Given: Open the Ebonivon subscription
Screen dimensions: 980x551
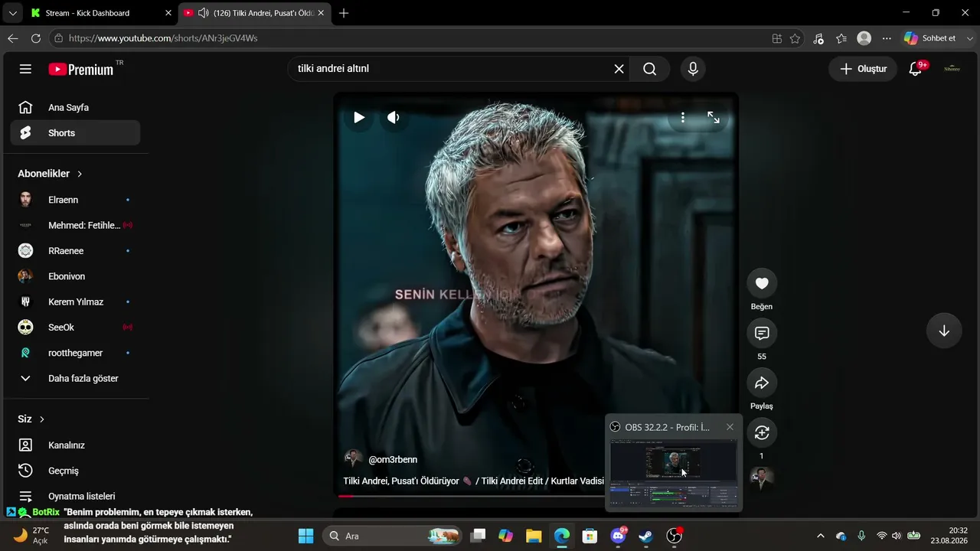Looking at the screenshot, I should [x=75, y=276].
